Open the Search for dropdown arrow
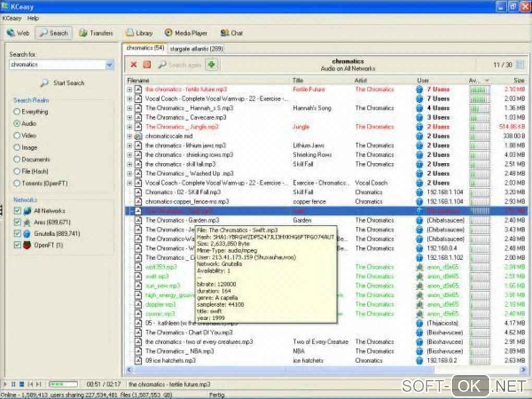This screenshot has width=532, height=399. point(109,65)
